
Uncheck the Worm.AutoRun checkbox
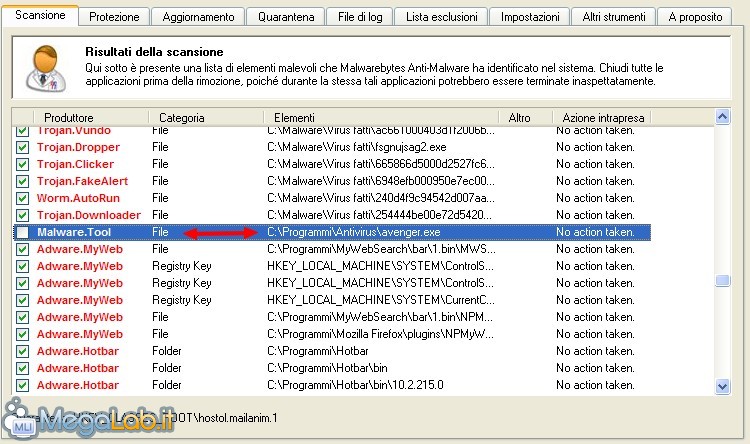point(22,198)
